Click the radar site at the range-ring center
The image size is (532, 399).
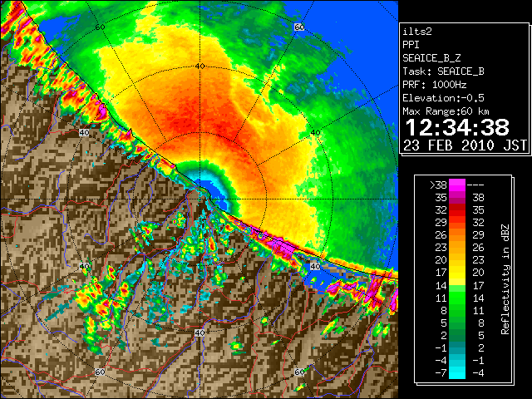(x=199, y=199)
